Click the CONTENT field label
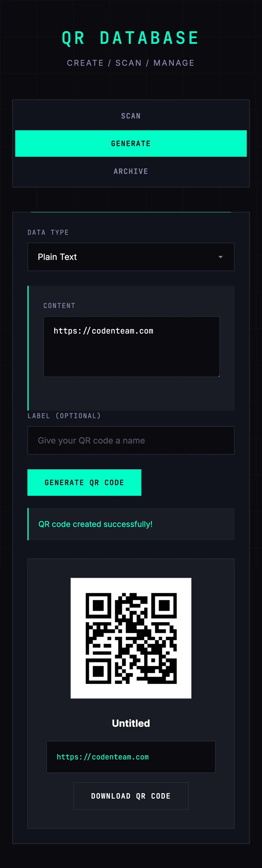The width and height of the screenshot is (262, 868). point(59,306)
